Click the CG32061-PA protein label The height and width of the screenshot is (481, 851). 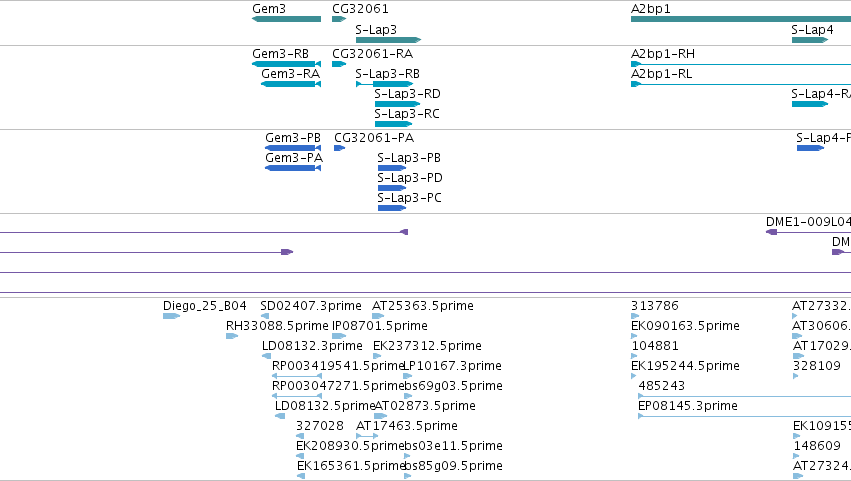click(x=374, y=138)
